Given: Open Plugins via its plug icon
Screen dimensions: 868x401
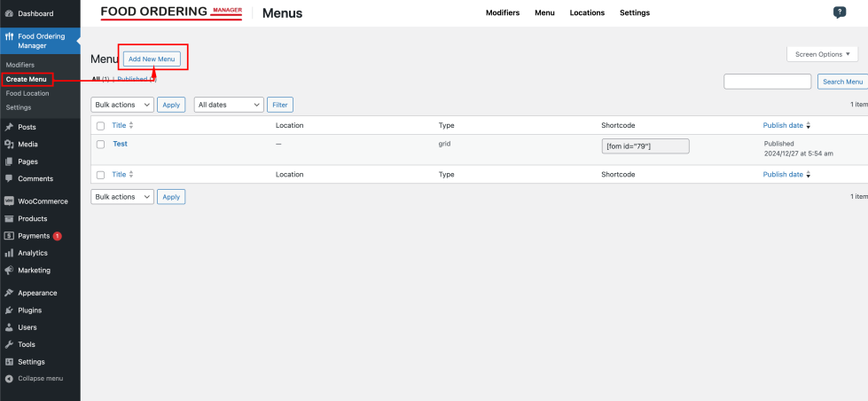Looking at the screenshot, I should point(9,311).
